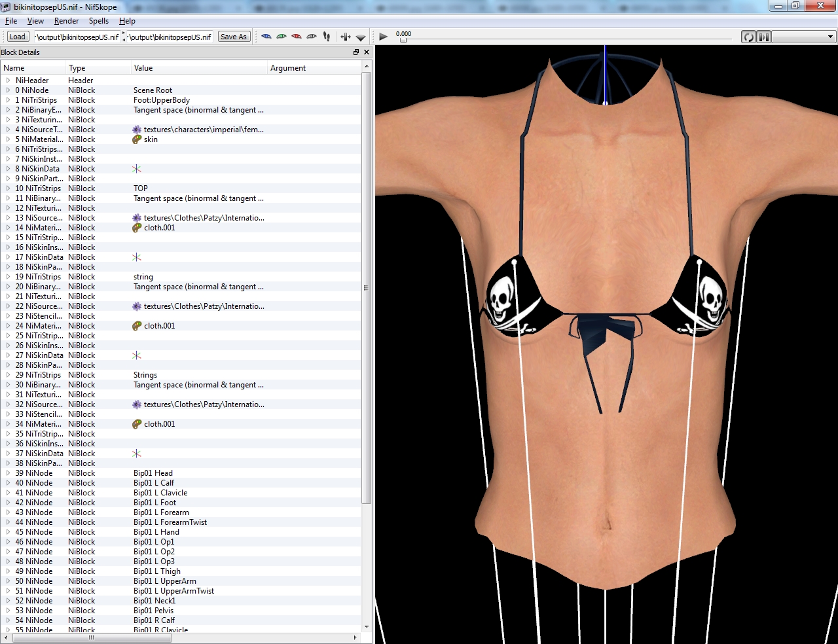Sort by the Type column header
The width and height of the screenshot is (838, 644).
click(98, 68)
